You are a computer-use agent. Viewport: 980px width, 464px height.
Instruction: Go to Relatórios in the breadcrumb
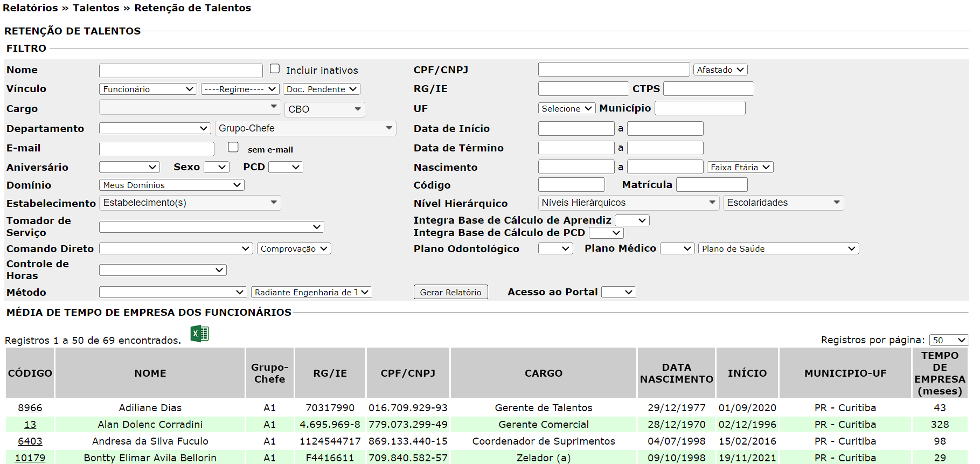point(30,8)
